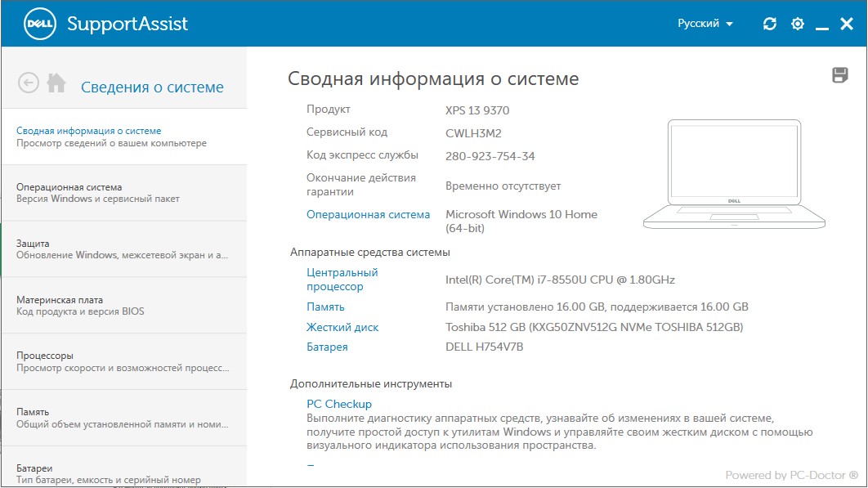Click the Аппаратные средства системы heading
The width and height of the screenshot is (868, 488).
tap(369, 252)
